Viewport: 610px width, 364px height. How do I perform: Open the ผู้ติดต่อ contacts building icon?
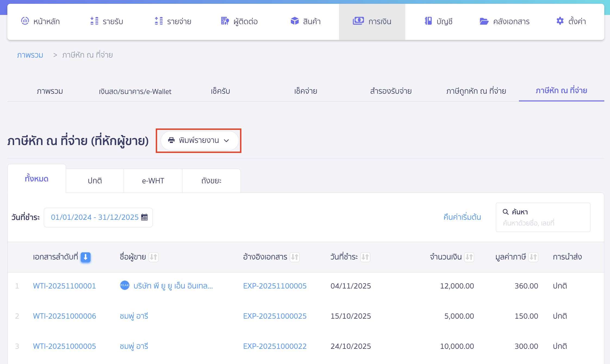[x=225, y=21]
